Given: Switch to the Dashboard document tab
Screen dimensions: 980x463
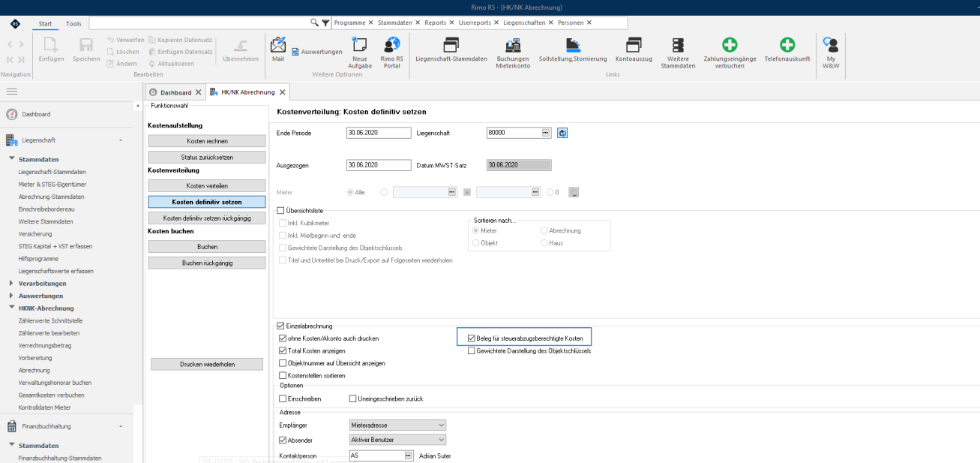Looking at the screenshot, I should click(175, 92).
